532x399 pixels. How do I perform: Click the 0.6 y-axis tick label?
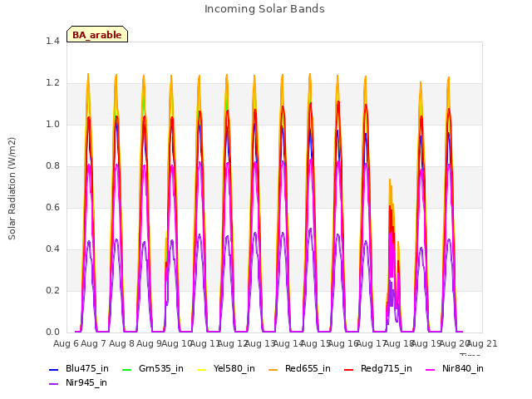(52, 208)
